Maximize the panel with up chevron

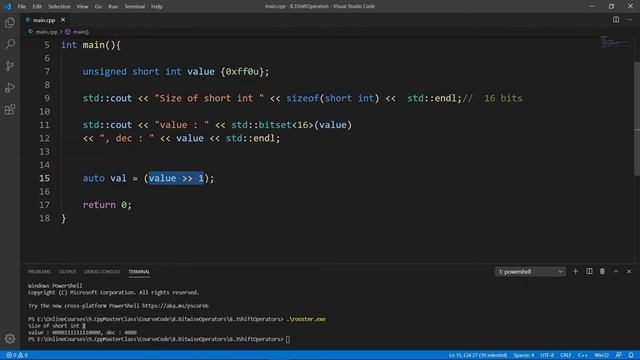616,271
